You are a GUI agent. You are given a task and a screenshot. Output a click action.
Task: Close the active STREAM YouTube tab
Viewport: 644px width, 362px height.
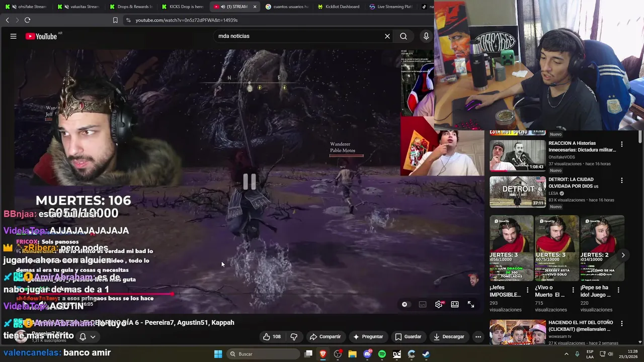point(255,7)
